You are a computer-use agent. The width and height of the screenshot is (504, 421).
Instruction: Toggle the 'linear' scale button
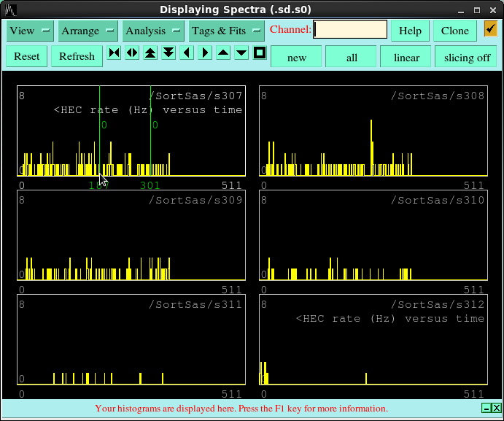(406, 58)
